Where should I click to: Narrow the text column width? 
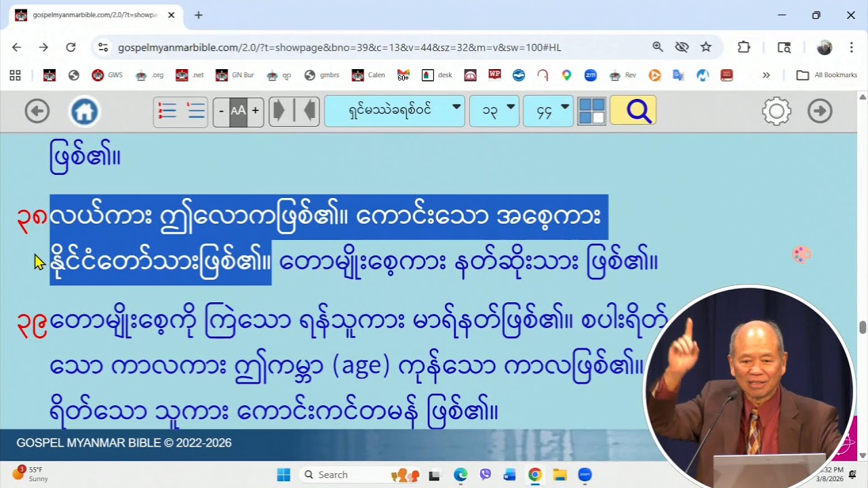pyautogui.click(x=309, y=111)
